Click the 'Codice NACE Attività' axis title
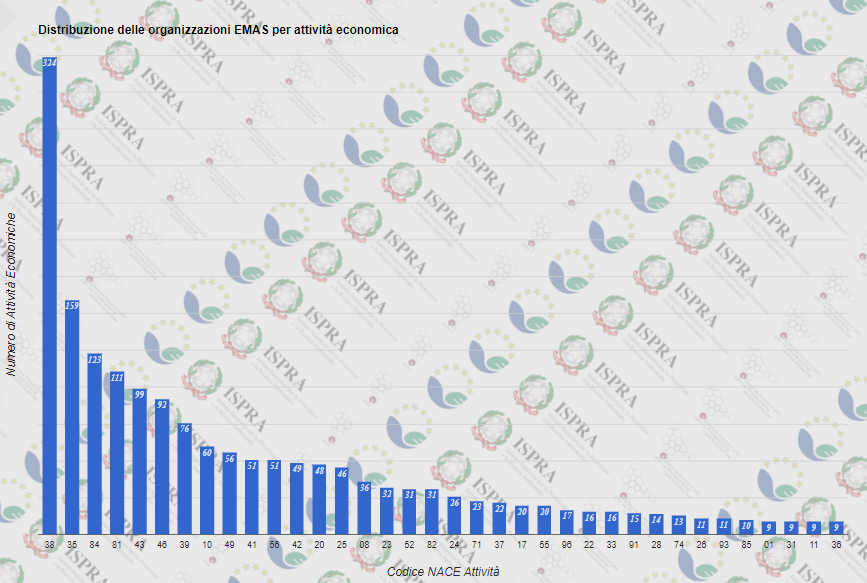Screen dimensions: 867x583 442,571
